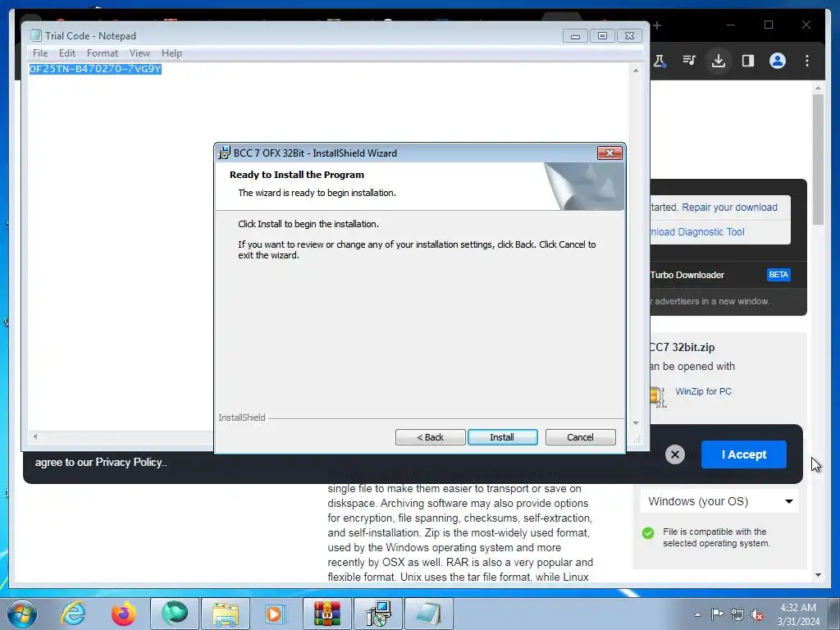
Task: Click Install in the InstallShield Wizard
Action: tap(502, 437)
